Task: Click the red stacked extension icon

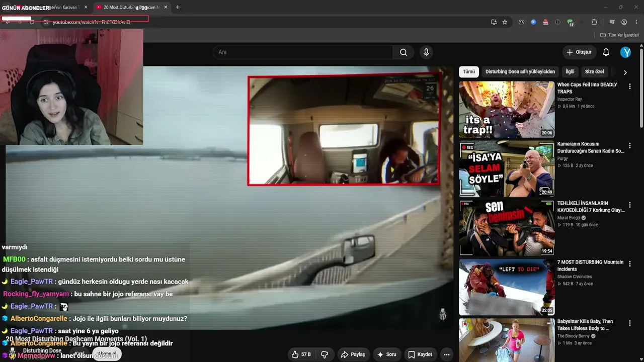Action: (x=545, y=22)
